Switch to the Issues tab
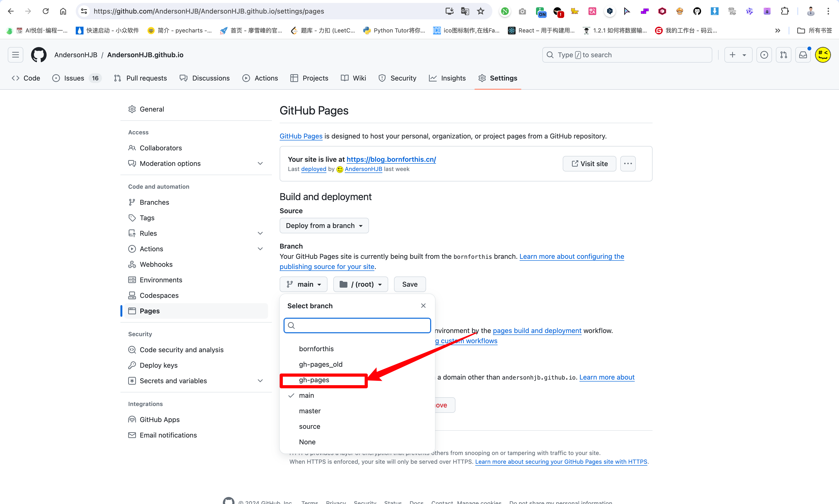Screen dimensions: 839x504 (x=76, y=78)
